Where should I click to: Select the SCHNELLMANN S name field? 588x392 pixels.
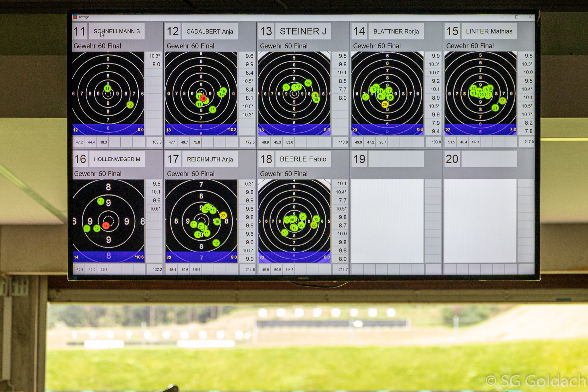pos(117,31)
